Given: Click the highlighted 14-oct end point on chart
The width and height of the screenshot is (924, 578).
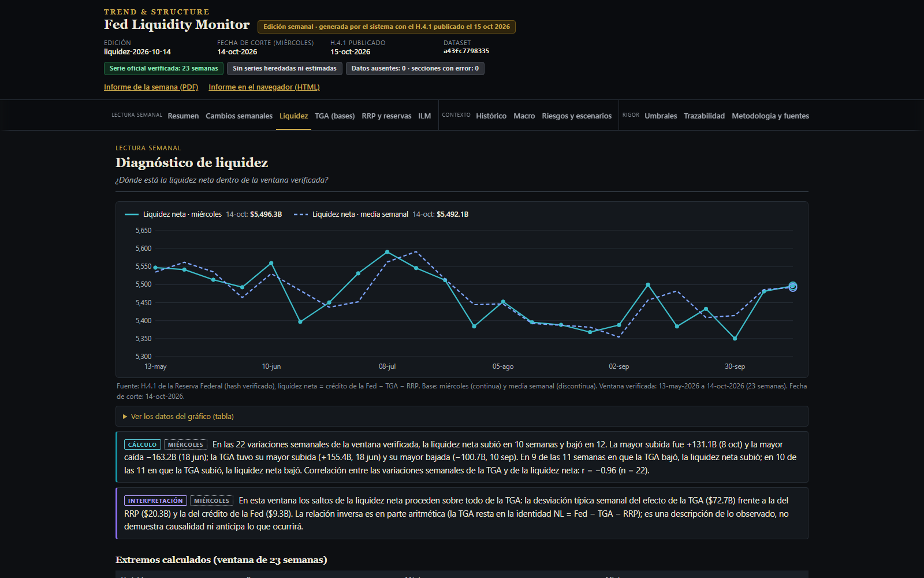Looking at the screenshot, I should pyautogui.click(x=792, y=287).
